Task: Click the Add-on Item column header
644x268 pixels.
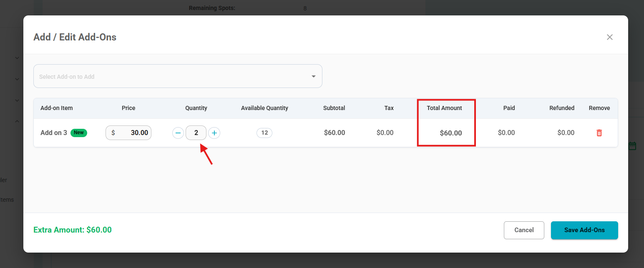Action: click(x=57, y=108)
